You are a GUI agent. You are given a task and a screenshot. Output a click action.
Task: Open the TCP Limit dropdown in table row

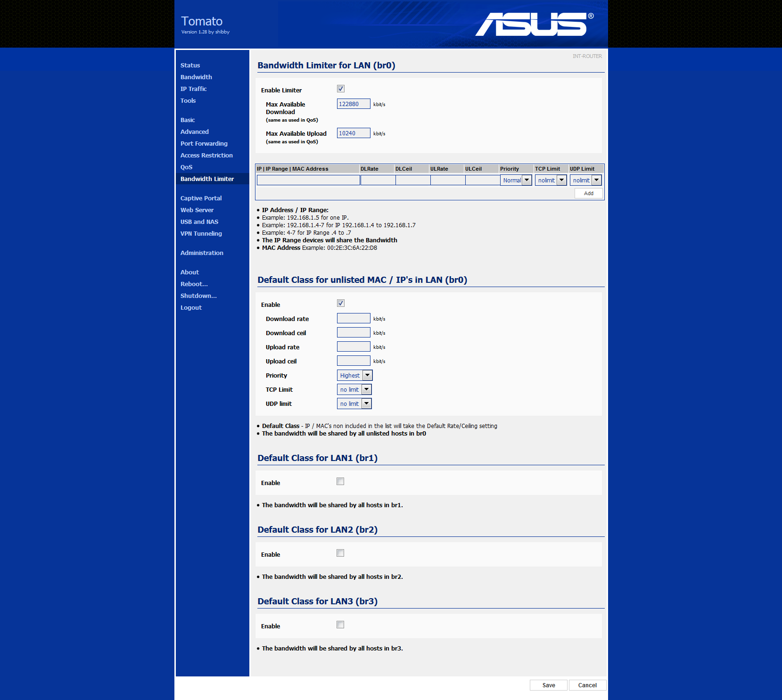tap(551, 180)
